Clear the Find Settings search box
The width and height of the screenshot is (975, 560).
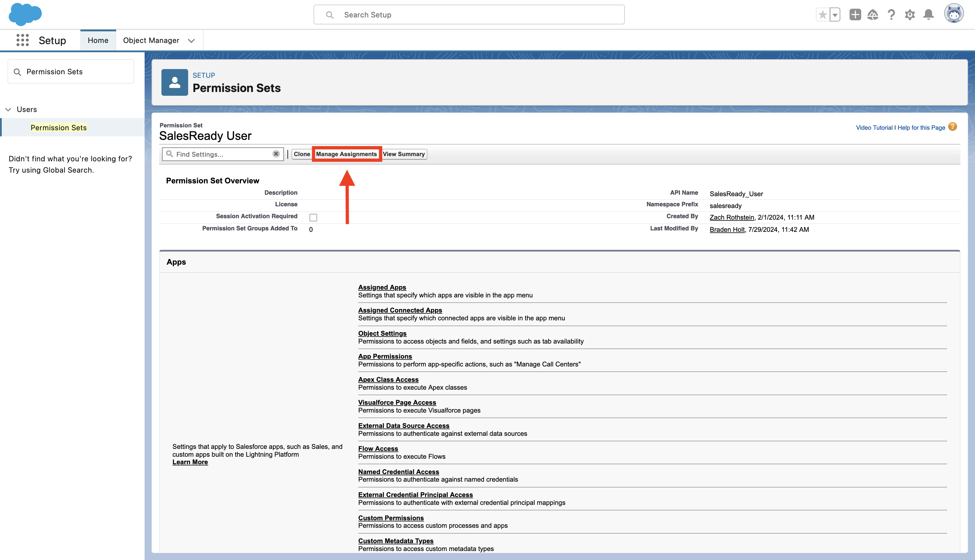(x=276, y=154)
